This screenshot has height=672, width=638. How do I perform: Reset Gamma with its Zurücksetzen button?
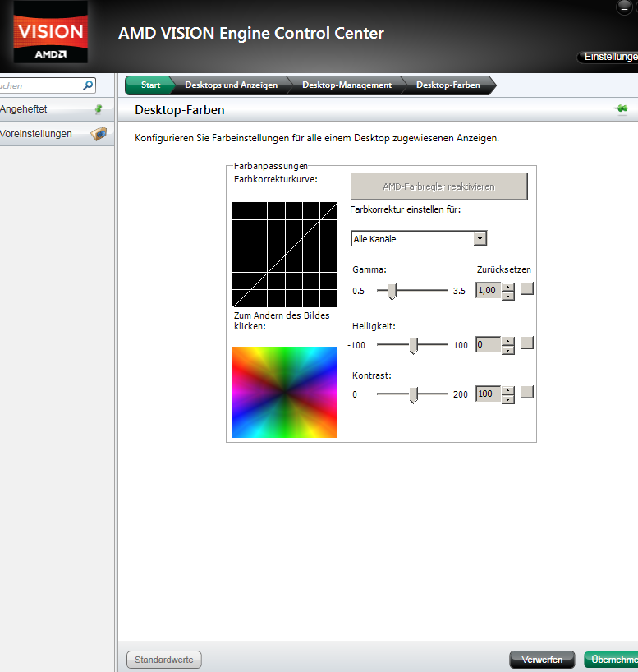pos(527,289)
